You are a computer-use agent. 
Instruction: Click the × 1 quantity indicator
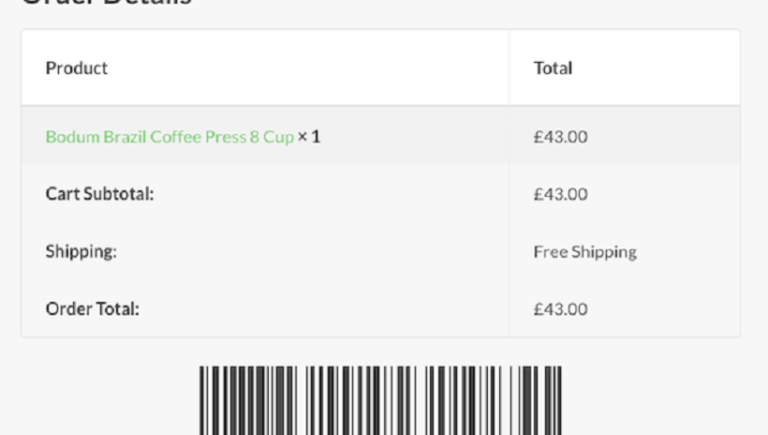coord(309,137)
